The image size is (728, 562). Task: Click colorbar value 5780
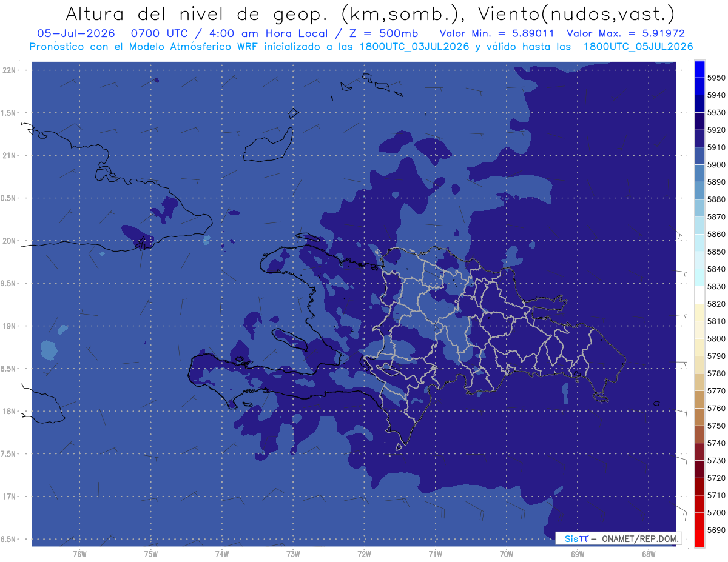(x=716, y=373)
